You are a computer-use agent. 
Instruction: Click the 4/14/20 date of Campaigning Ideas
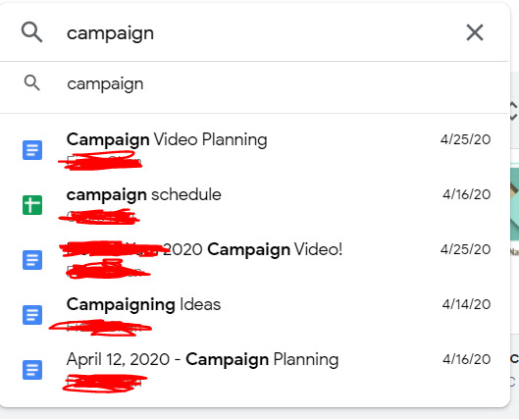(466, 304)
